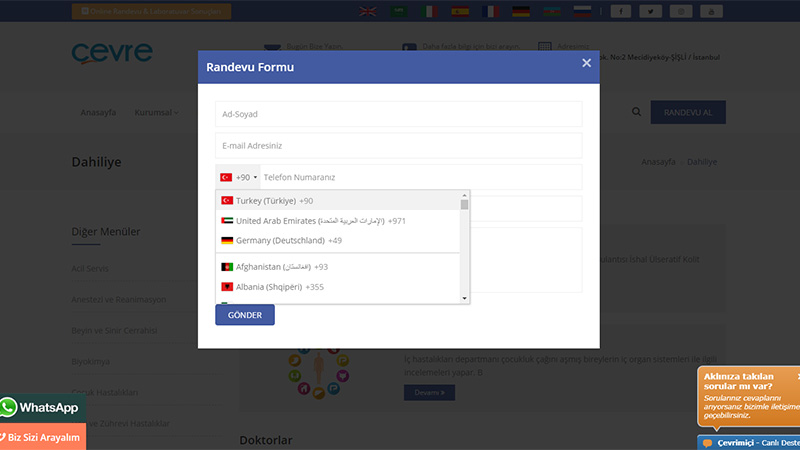This screenshot has height=450, width=800.
Task: Click the E-mail Adresiniz field
Action: 398,145
